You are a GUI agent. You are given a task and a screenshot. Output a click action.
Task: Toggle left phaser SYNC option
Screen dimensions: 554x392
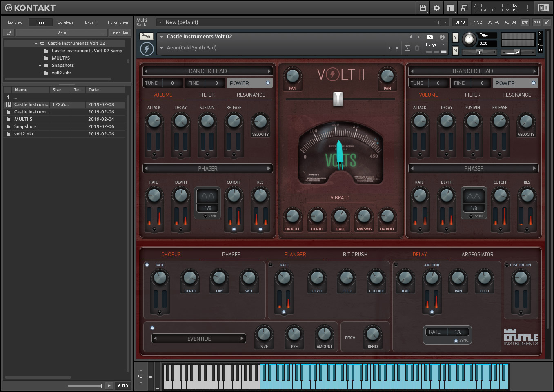(x=211, y=216)
